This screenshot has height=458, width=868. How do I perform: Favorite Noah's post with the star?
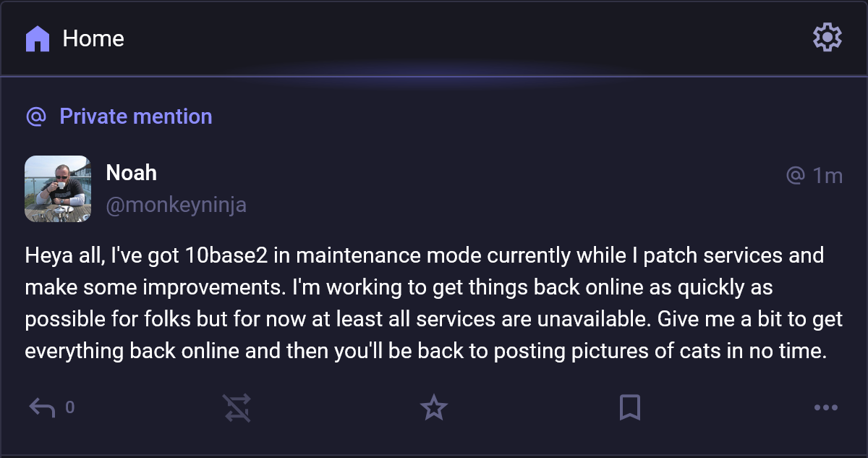pos(434,408)
